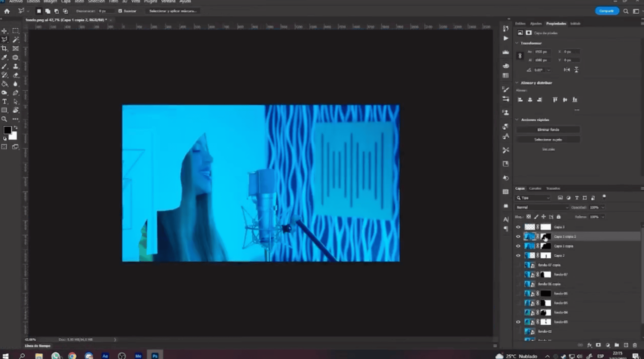Image resolution: width=644 pixels, height=359 pixels.
Task: Select the Zoom tool
Action: [x=4, y=119]
